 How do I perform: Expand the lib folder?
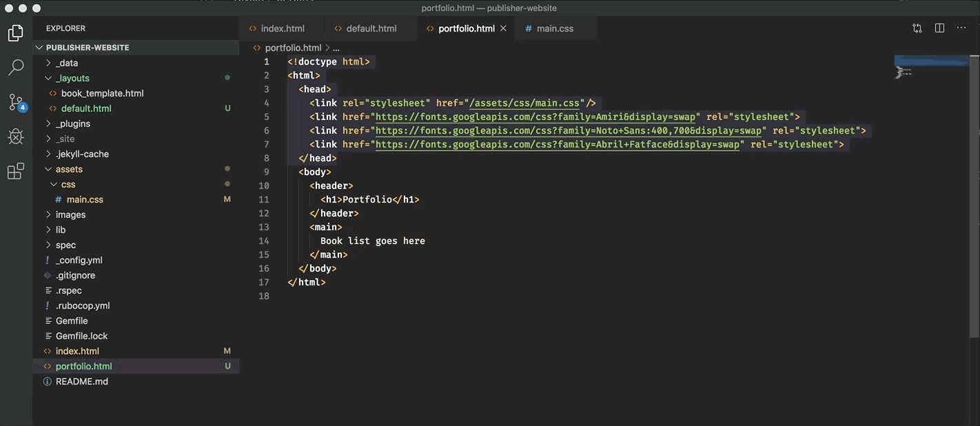pos(136,230)
